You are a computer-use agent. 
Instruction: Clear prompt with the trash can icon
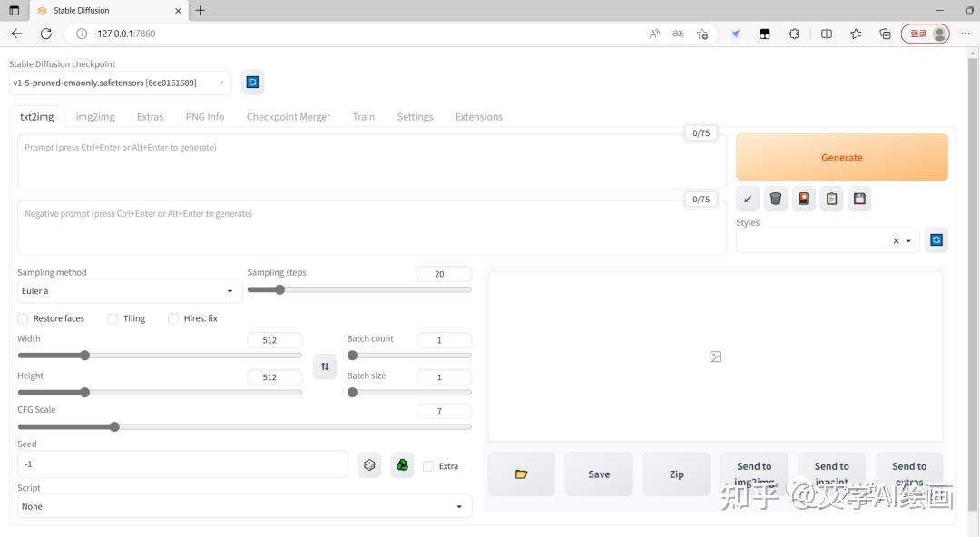(x=776, y=199)
